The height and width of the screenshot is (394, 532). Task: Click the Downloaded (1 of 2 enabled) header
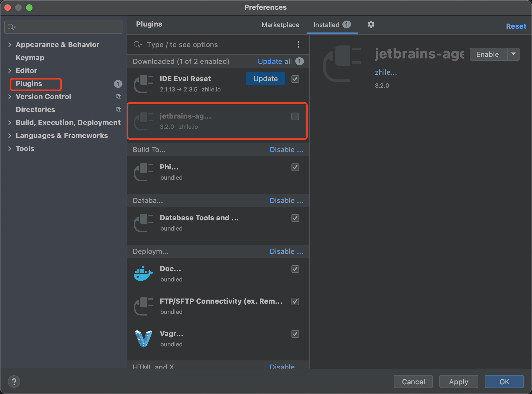181,61
